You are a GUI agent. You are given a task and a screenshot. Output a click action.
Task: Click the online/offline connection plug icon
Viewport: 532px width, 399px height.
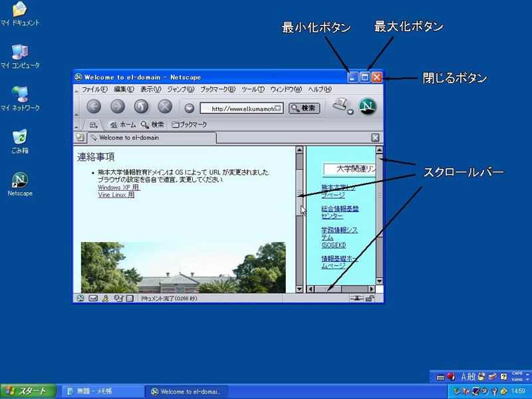[356, 298]
